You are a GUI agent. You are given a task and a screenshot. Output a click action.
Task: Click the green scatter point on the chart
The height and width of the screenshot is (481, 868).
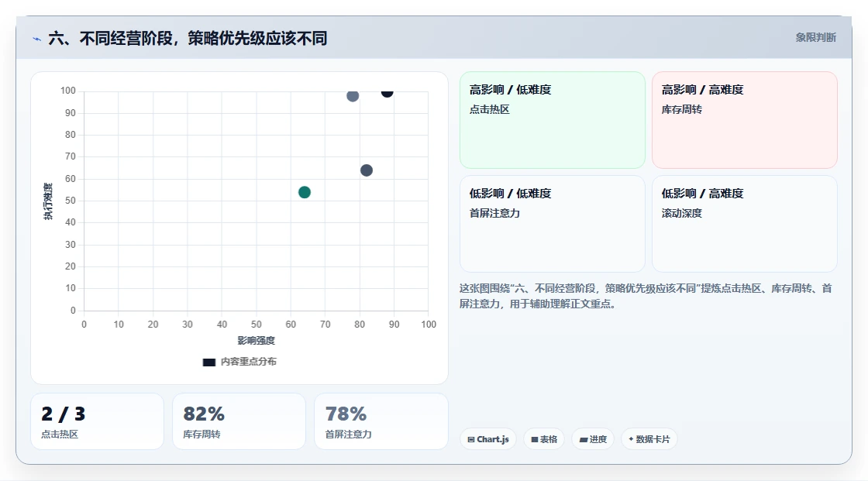(305, 192)
